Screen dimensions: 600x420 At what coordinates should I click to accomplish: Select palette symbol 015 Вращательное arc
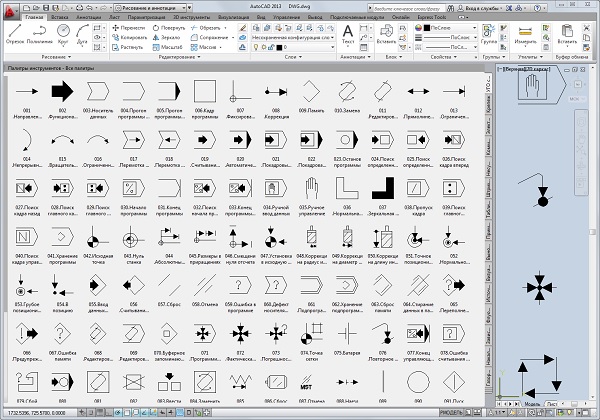pos(62,140)
